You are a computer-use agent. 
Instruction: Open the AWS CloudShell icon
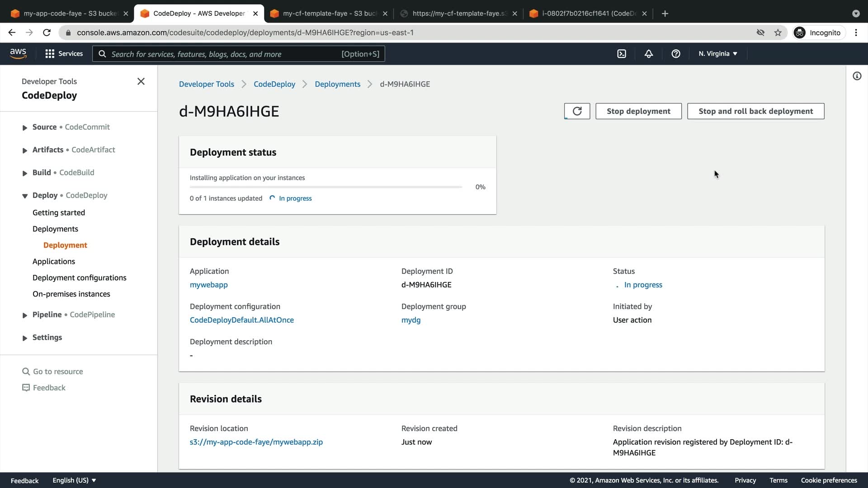click(x=622, y=54)
